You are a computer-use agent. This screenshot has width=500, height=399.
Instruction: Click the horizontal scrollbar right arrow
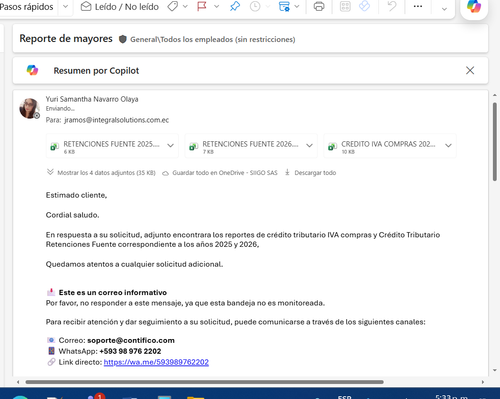point(483,382)
